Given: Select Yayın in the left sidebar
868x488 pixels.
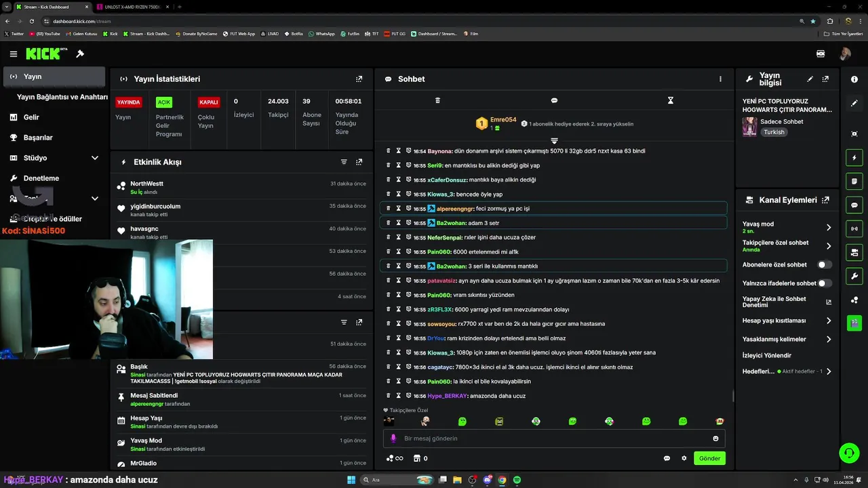Looking at the screenshot, I should coord(54,77).
